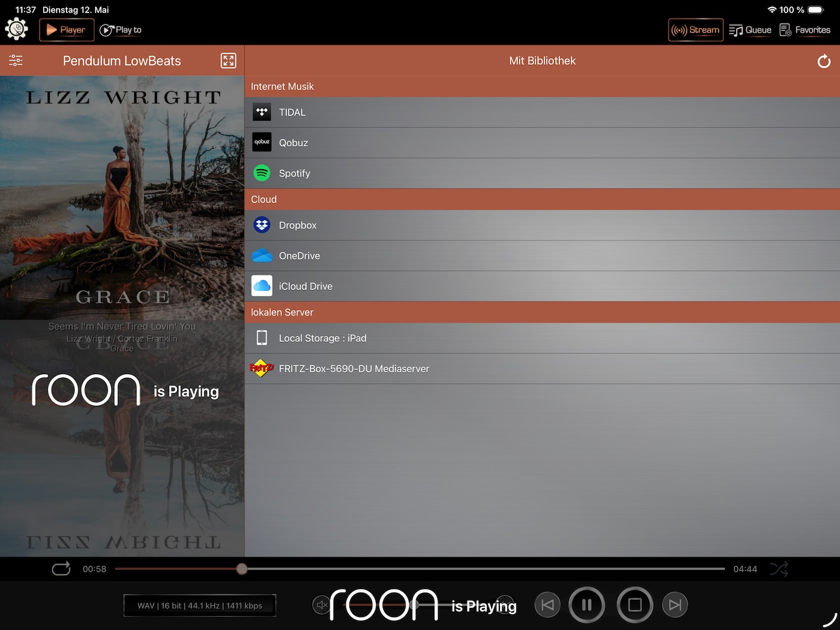Tap the clock showing 11:37

[26, 10]
